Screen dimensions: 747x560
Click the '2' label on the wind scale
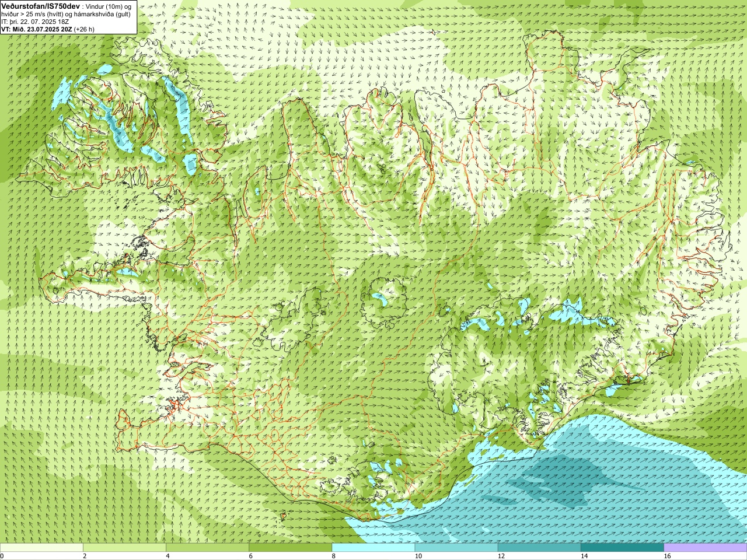85,556
